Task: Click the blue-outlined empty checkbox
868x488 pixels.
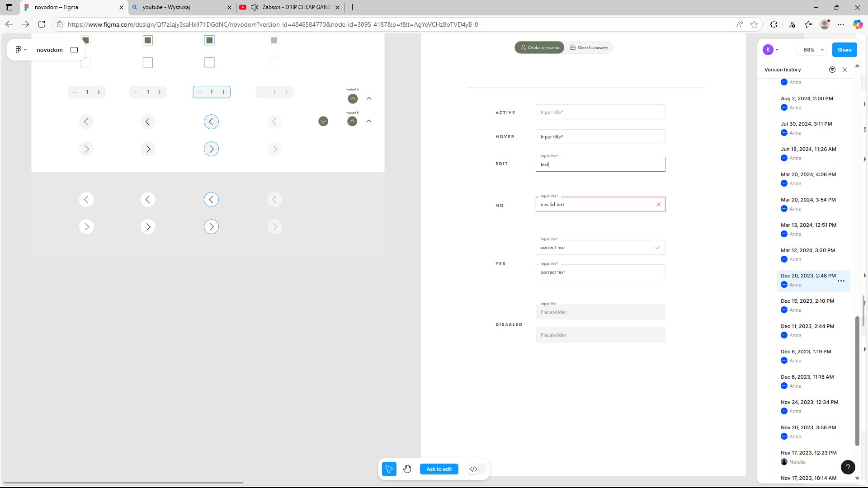Action: click(209, 62)
